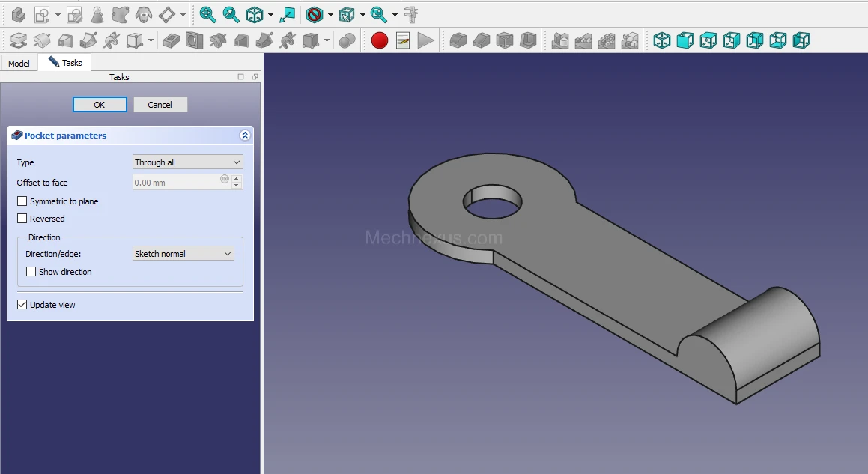Open the Measure distance caliper tool

(410, 14)
